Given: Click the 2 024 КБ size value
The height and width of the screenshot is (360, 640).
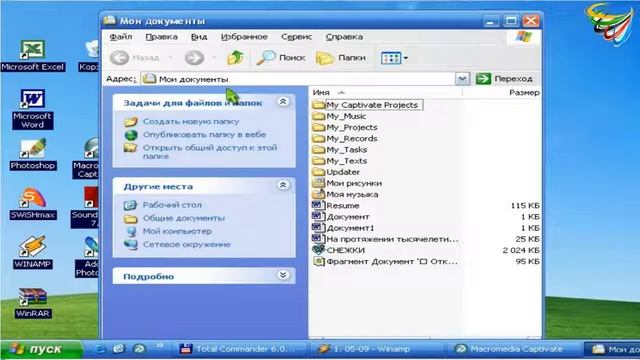Looking at the screenshot, I should pyautogui.click(x=521, y=250).
